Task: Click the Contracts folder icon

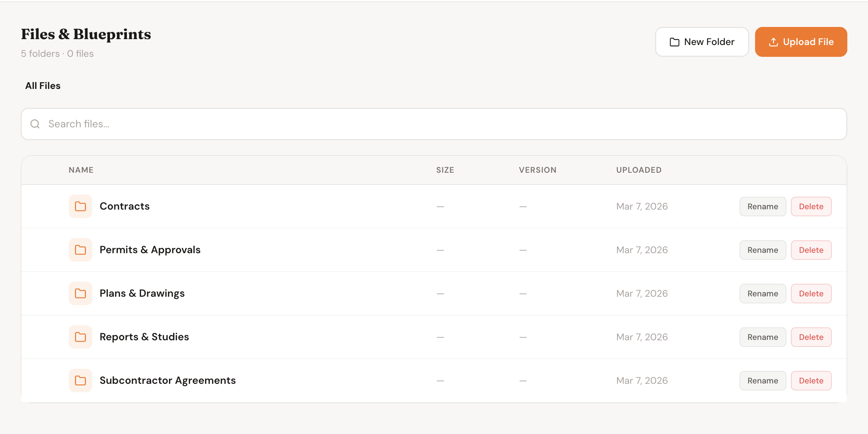Action: (80, 206)
